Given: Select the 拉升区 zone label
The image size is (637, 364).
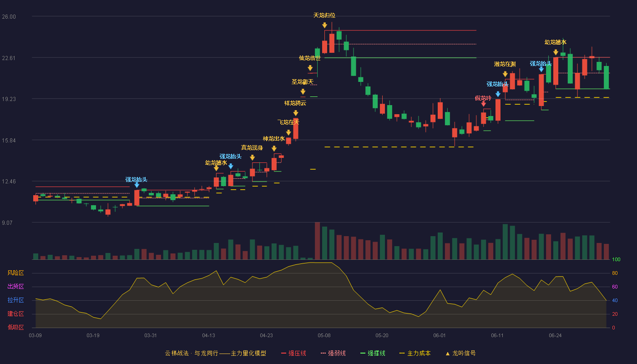Looking at the screenshot, I should [15, 300].
